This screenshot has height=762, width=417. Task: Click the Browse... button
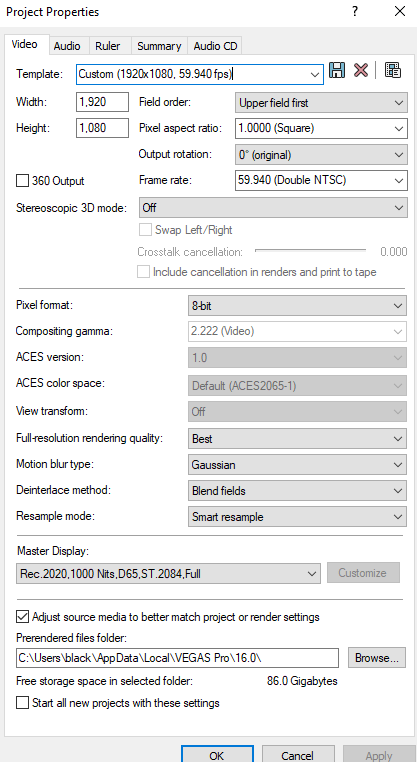pos(377,658)
